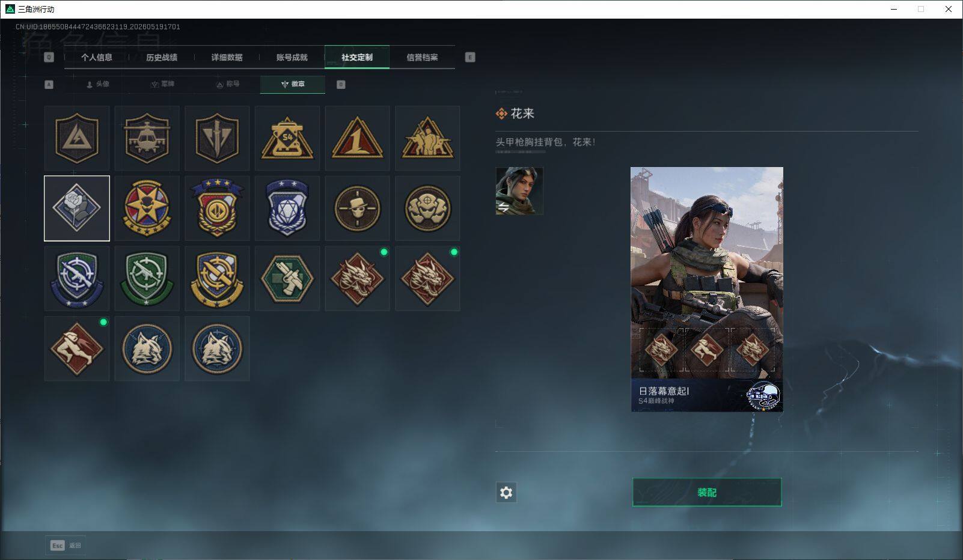963x560 pixels.
Task: Choose the left wolf head round badge
Action: (x=147, y=348)
